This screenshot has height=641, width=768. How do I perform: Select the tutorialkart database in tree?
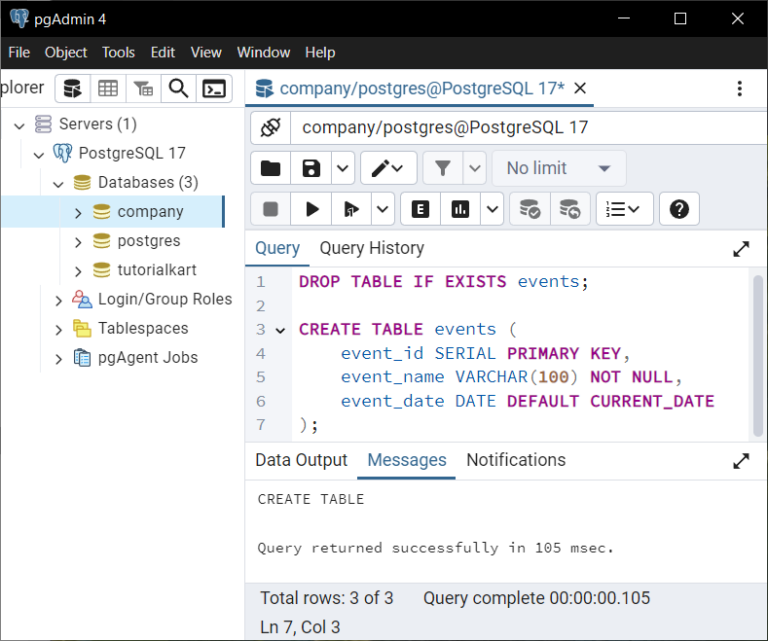tap(157, 270)
